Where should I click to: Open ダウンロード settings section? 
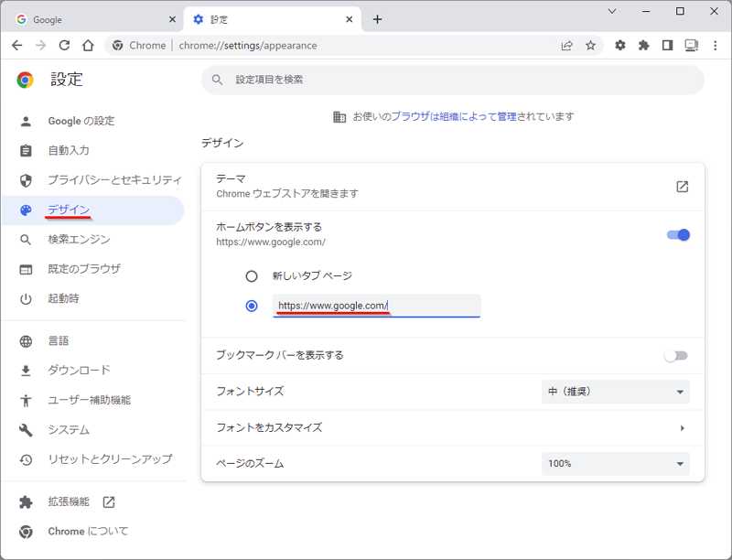(79, 371)
